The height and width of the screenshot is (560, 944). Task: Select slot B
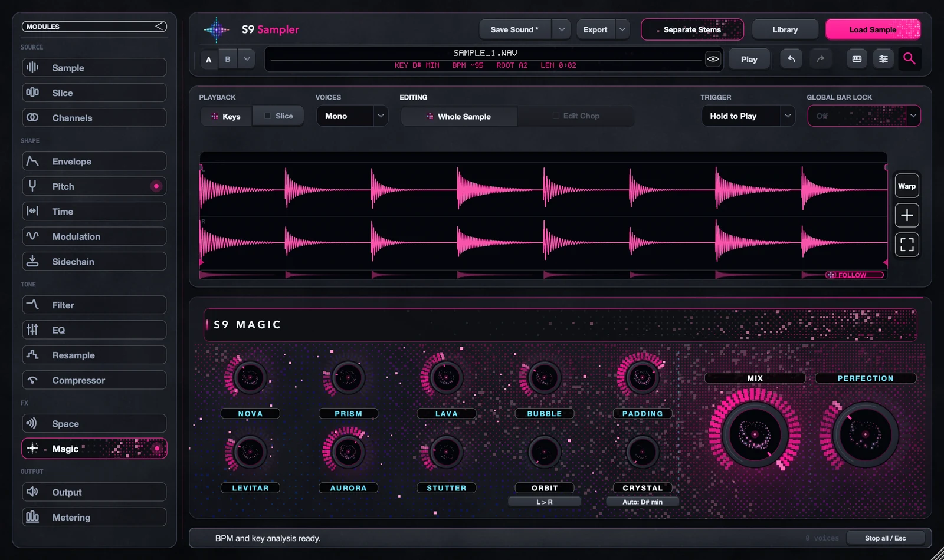coord(228,59)
